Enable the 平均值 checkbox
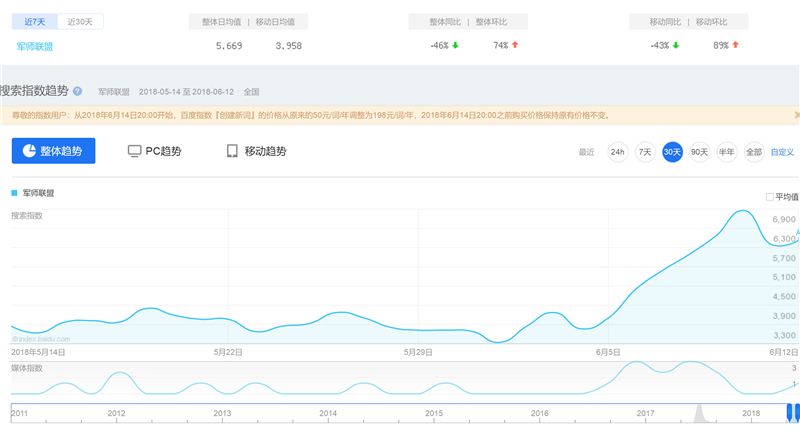Image resolution: width=800 pixels, height=431 pixels. coord(769,197)
